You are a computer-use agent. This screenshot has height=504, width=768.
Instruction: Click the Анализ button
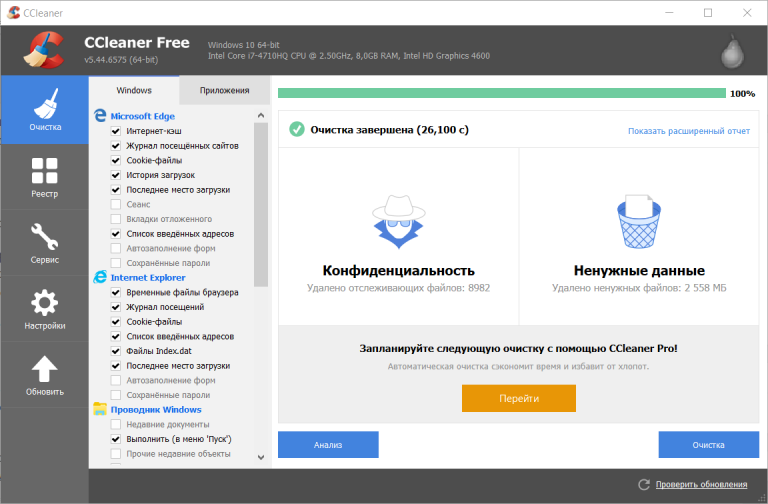pos(328,445)
